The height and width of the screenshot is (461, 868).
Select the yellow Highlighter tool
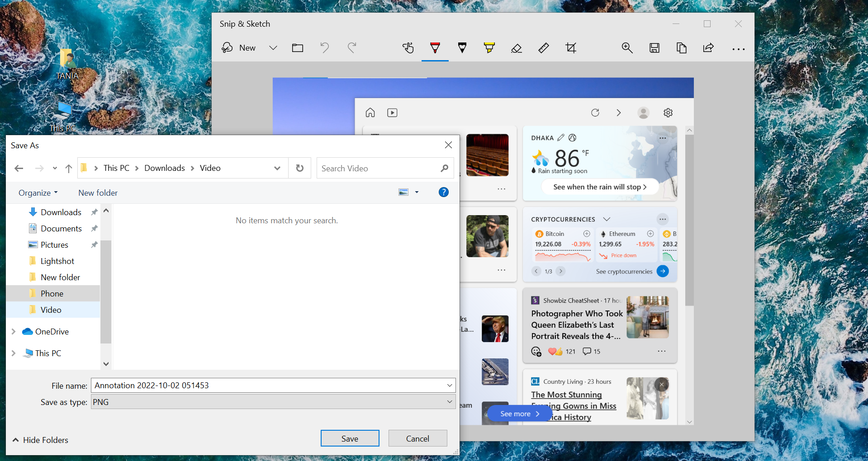pos(489,48)
